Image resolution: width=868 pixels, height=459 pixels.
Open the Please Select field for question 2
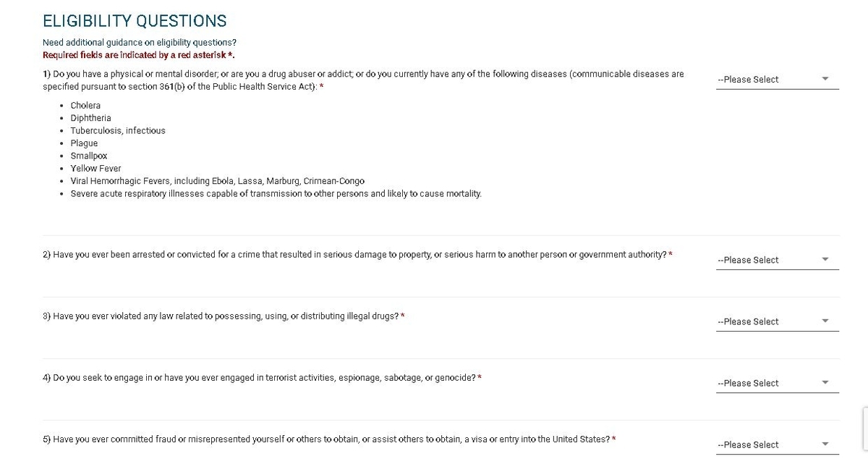[x=778, y=260]
